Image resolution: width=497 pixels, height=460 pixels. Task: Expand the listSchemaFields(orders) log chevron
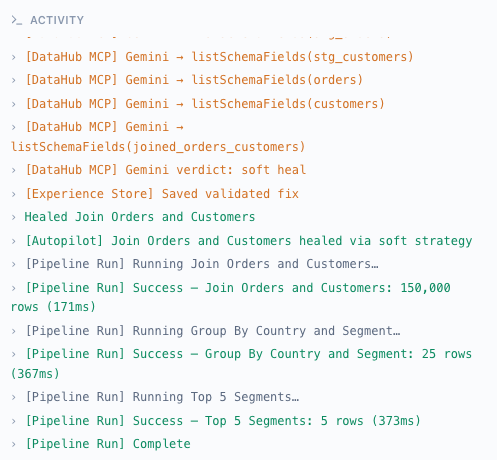coord(14,80)
